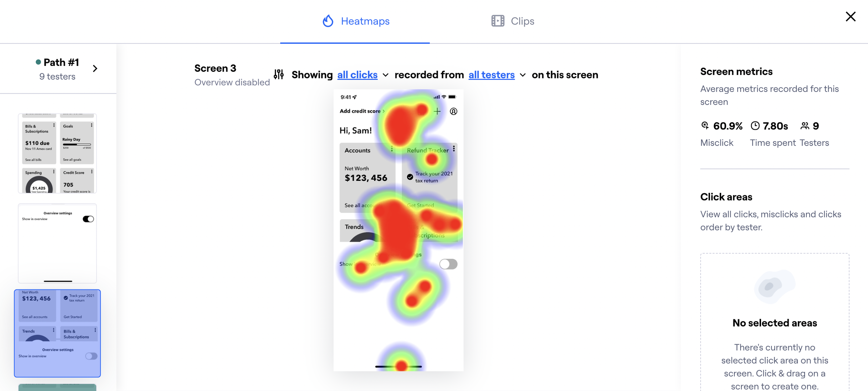This screenshot has height=391, width=868.
Task: Toggle switch in Overview settings thumbnail
Action: [88, 219]
